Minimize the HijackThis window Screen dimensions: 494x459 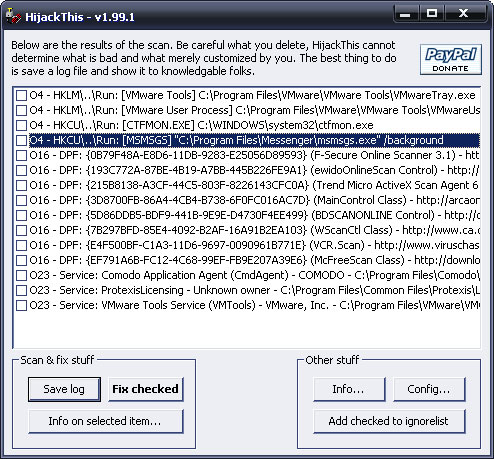pos(405,14)
